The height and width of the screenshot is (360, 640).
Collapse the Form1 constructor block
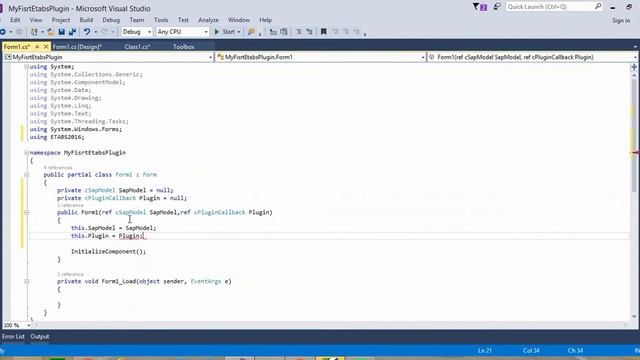coord(27,212)
